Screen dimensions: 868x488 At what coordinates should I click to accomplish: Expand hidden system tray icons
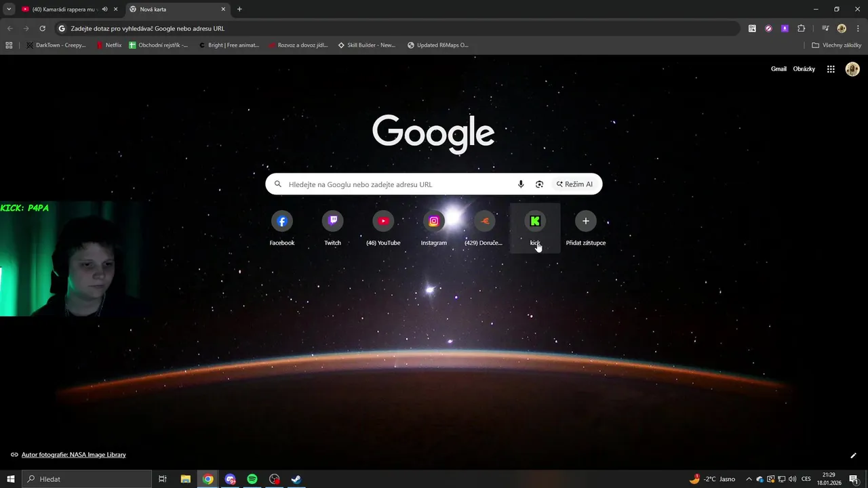749,479
